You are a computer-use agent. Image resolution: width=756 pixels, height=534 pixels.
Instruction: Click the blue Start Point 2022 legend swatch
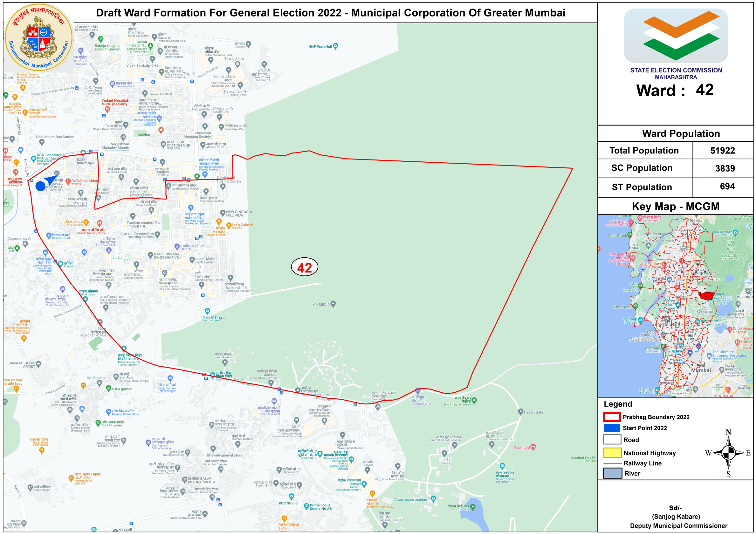click(612, 428)
